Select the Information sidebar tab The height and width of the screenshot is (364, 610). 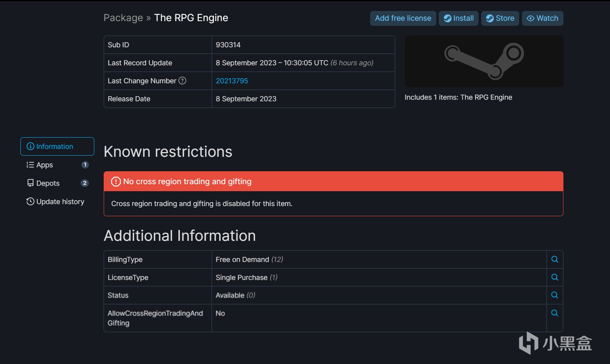[57, 146]
